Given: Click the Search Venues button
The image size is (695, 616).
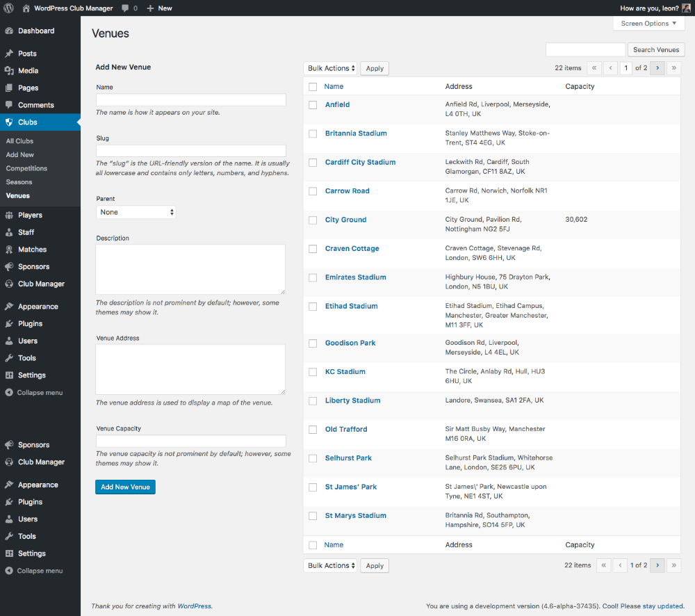Looking at the screenshot, I should pos(656,49).
